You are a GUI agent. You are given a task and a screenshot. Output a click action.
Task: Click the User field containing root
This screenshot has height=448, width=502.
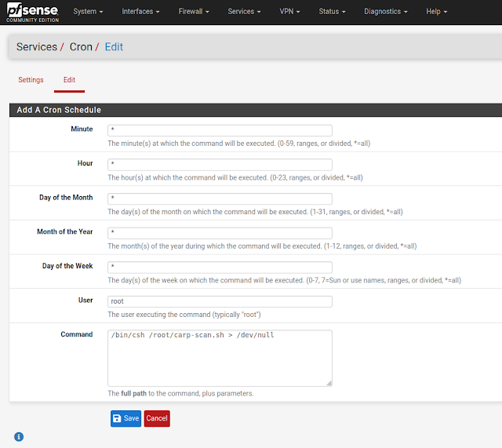220,301
